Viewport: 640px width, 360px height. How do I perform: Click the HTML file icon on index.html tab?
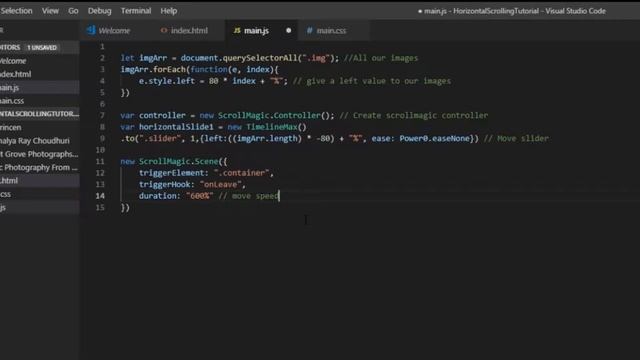(164, 30)
